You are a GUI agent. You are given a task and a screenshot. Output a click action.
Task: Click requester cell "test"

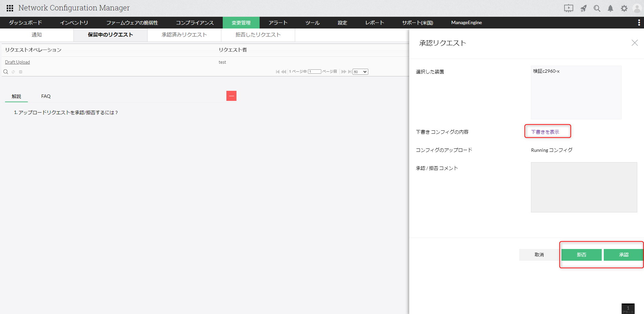(x=222, y=62)
